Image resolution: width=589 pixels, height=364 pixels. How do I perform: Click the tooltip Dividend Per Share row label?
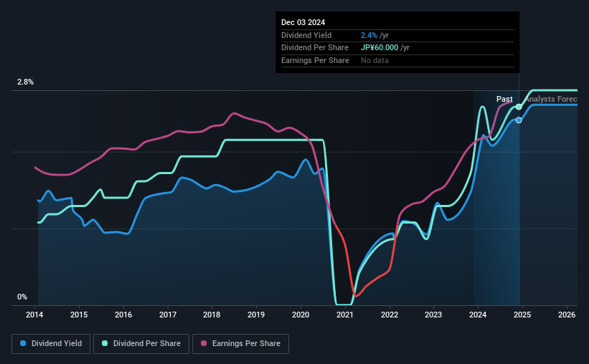point(315,48)
